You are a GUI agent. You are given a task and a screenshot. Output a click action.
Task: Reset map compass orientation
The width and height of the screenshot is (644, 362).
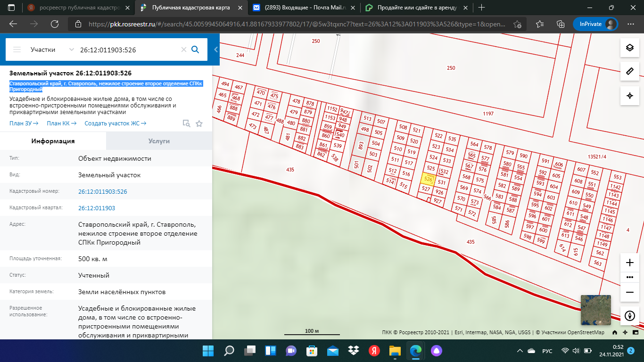[629, 315]
